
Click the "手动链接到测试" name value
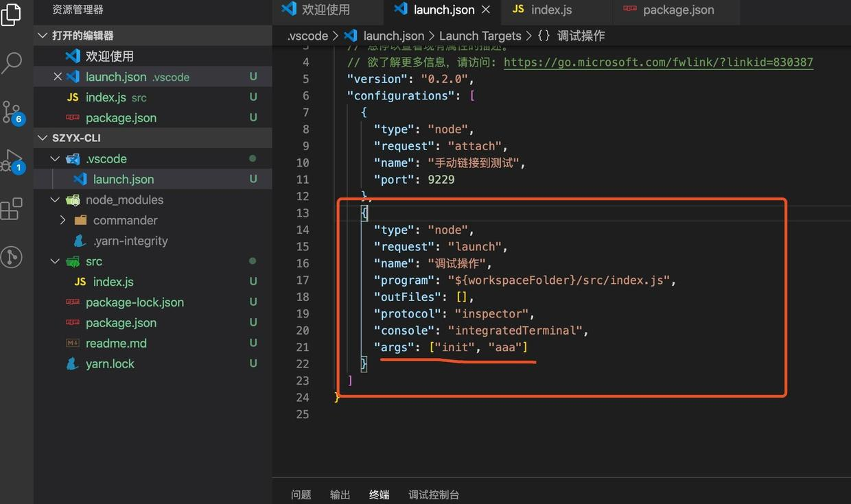[x=474, y=163]
